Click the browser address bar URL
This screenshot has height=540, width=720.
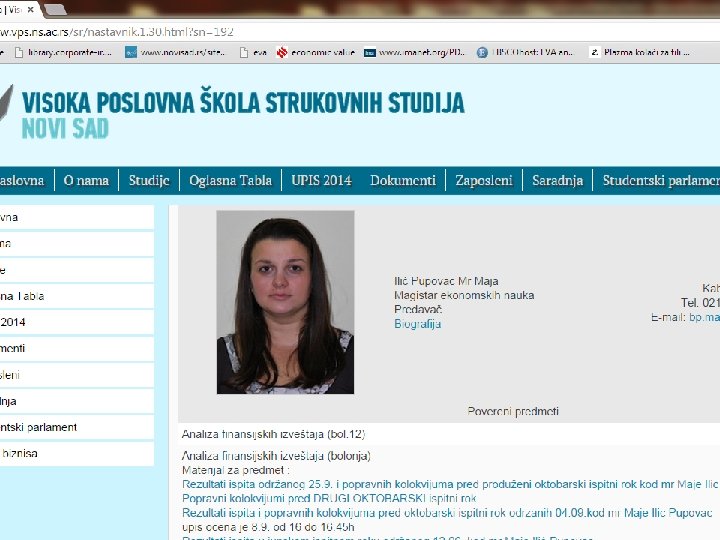coord(117,32)
